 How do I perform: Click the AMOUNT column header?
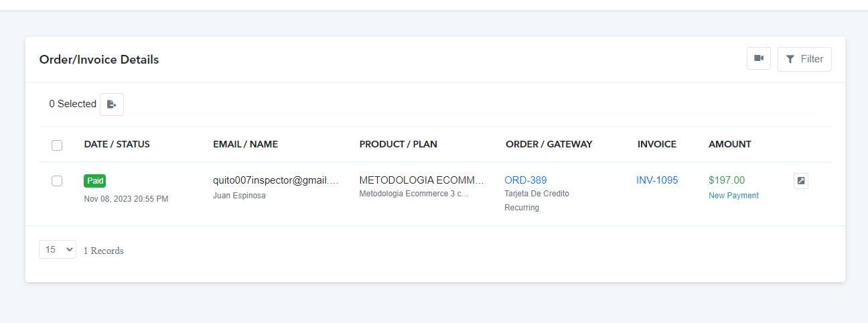tap(730, 144)
